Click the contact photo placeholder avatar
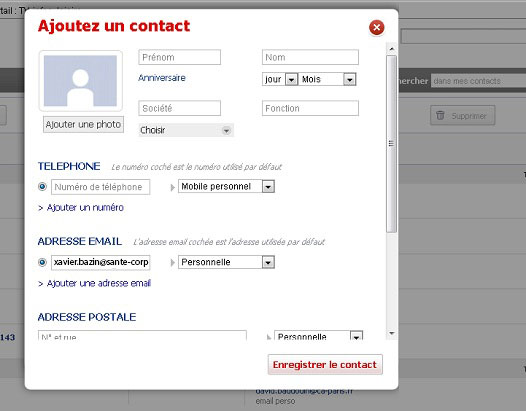 (x=81, y=81)
